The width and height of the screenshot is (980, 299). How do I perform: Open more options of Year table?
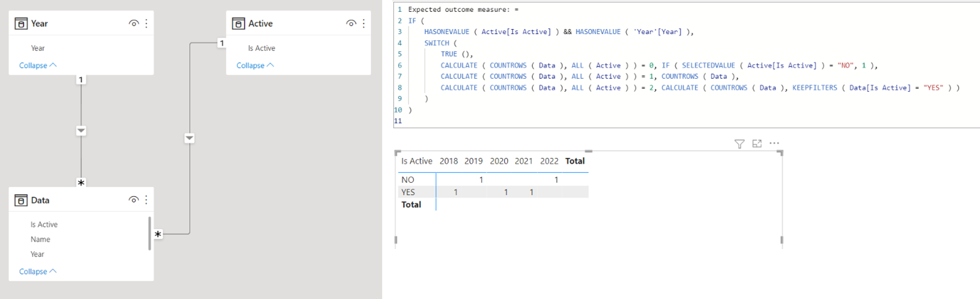146,23
